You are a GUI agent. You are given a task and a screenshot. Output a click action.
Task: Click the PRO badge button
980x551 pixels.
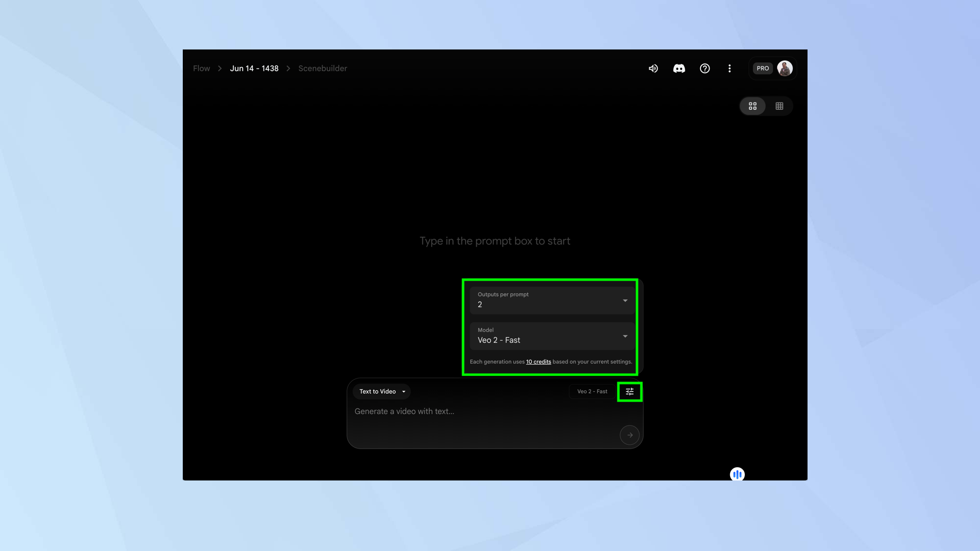(762, 69)
